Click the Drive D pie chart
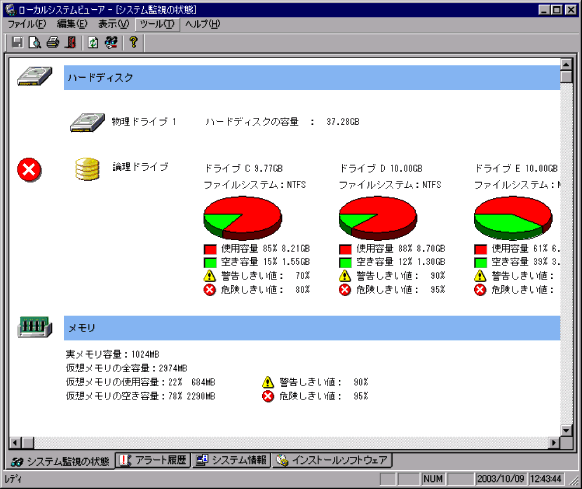The height and width of the screenshot is (489, 582). (378, 218)
